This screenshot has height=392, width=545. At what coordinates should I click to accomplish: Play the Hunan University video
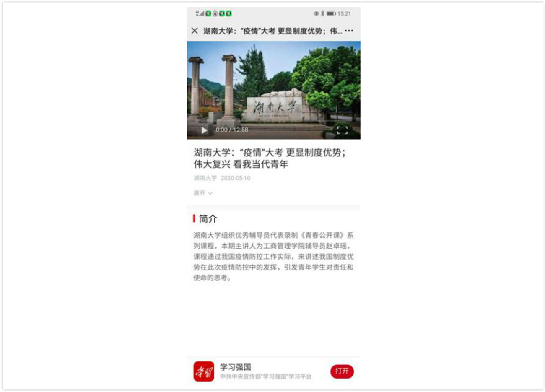[204, 130]
